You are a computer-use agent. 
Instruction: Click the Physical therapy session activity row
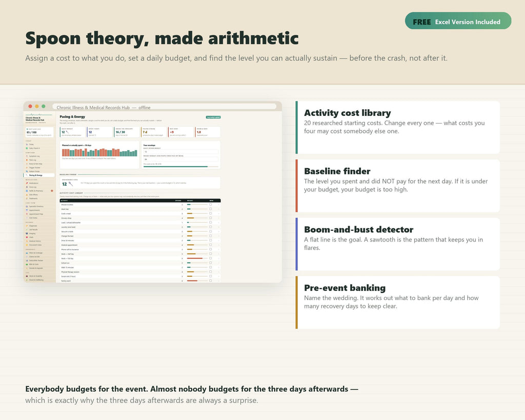coord(140,272)
